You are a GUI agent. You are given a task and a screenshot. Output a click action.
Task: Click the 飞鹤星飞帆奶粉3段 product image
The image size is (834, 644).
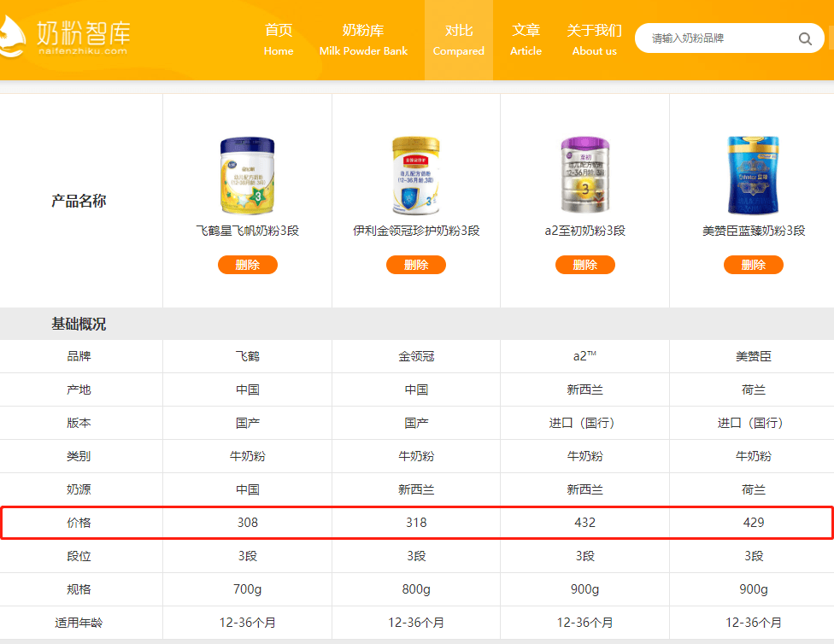pyautogui.click(x=247, y=175)
